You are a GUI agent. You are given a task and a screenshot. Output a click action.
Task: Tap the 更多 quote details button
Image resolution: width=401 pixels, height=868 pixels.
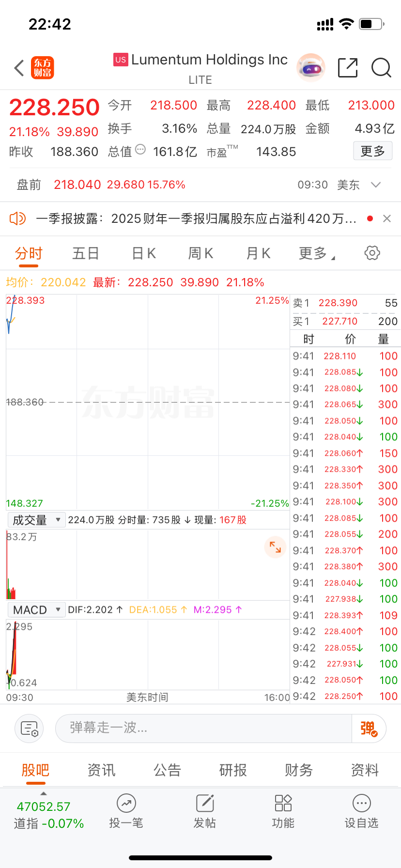373,151
